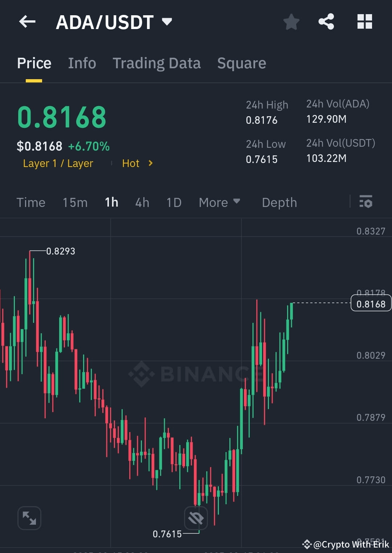Open the grid layout icon top right

pos(364,22)
